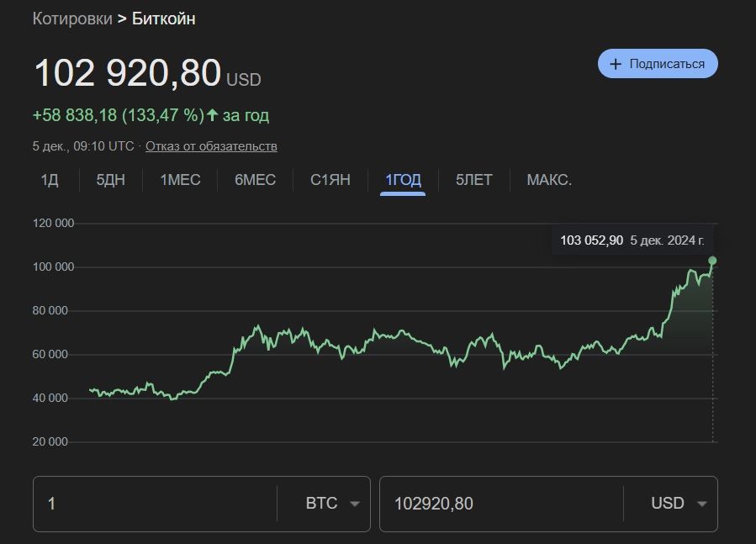Choose the С1ЯН year-to-date tab
The width and height of the screenshot is (756, 544).
(x=330, y=180)
